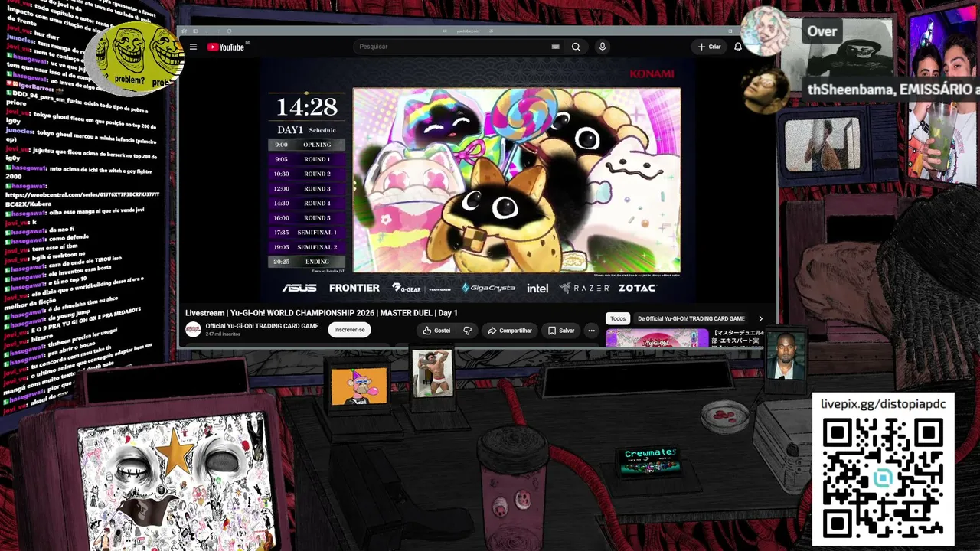
Task: Open the Official Yu-Gi-Oh! channel avatar
Action: coord(193,330)
